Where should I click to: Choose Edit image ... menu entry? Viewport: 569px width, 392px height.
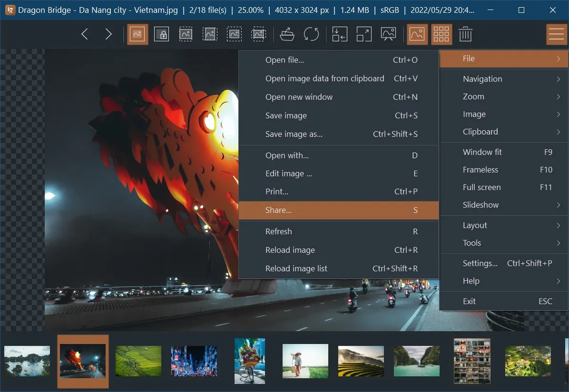pos(339,173)
